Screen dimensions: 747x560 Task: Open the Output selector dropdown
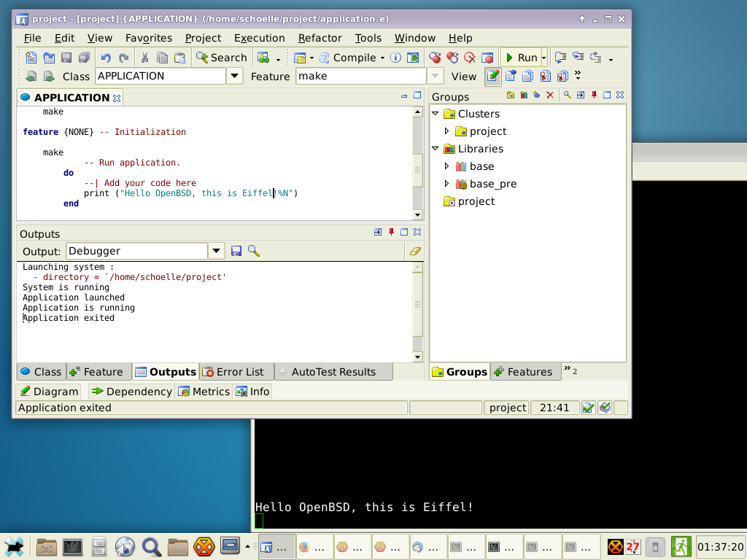coord(216,251)
